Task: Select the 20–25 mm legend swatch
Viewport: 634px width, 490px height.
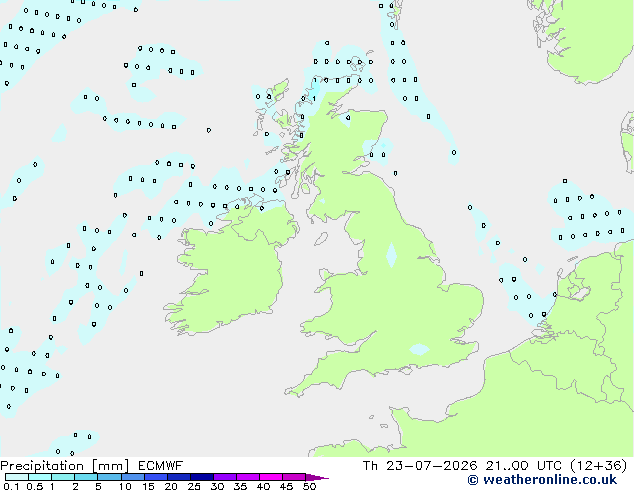Action: pyautogui.click(x=178, y=477)
